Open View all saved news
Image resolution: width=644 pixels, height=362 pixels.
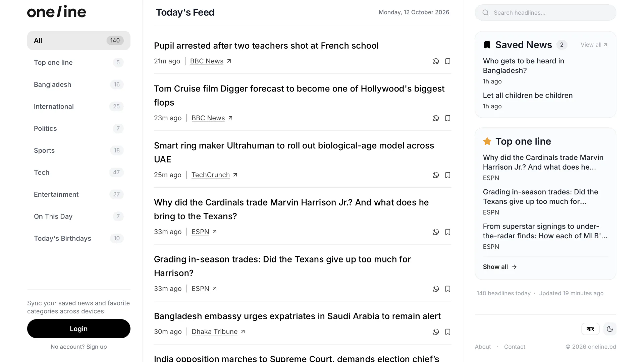[594, 45]
